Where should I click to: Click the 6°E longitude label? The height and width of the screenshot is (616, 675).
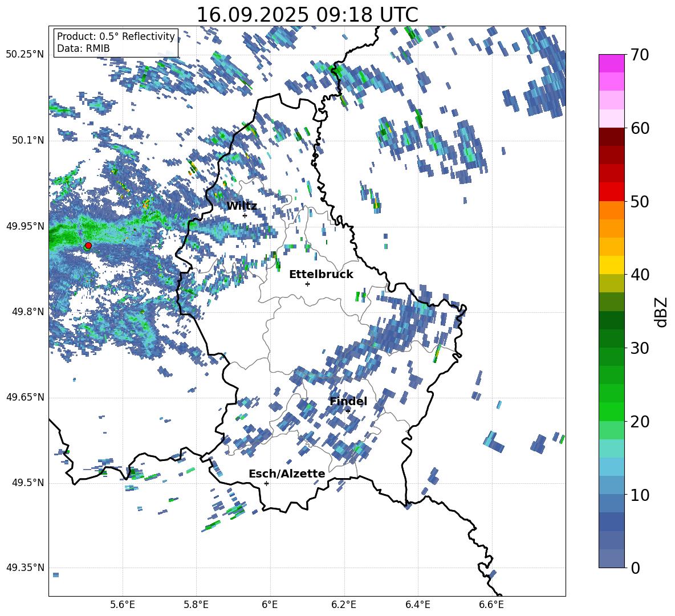(x=270, y=605)
